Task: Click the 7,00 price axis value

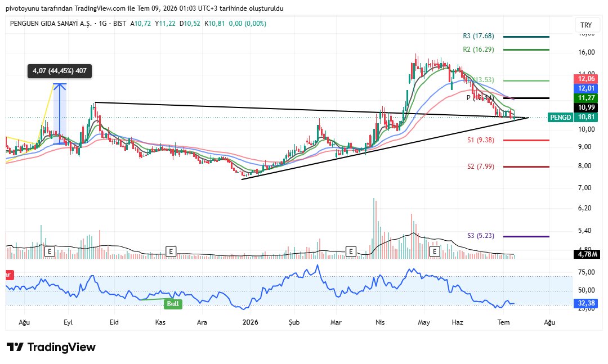Action: (586, 187)
